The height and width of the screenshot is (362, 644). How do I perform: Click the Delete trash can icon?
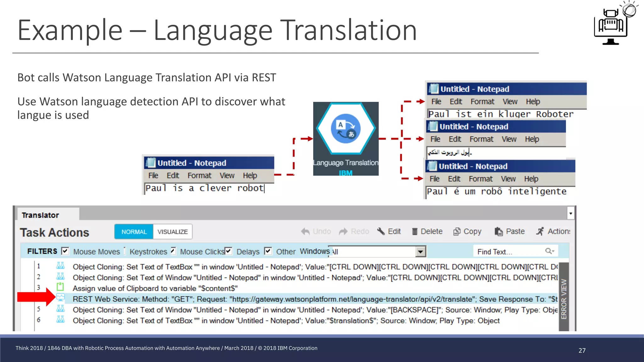coord(415,232)
